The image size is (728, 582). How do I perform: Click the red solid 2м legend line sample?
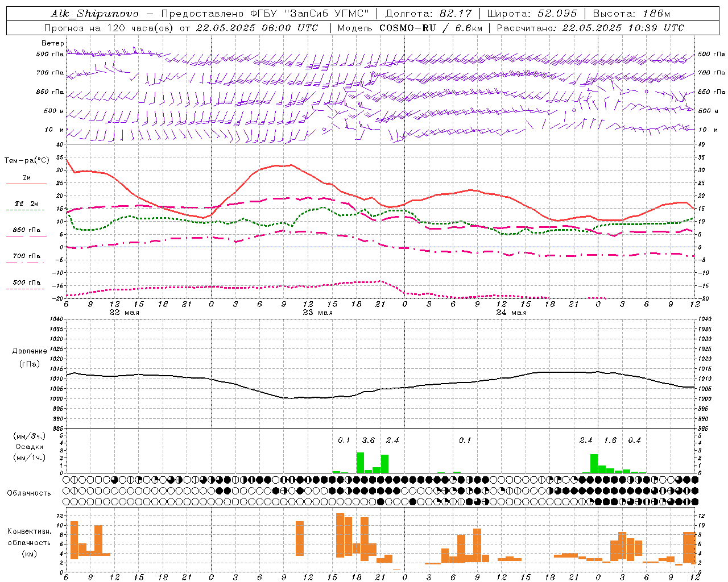(26, 184)
